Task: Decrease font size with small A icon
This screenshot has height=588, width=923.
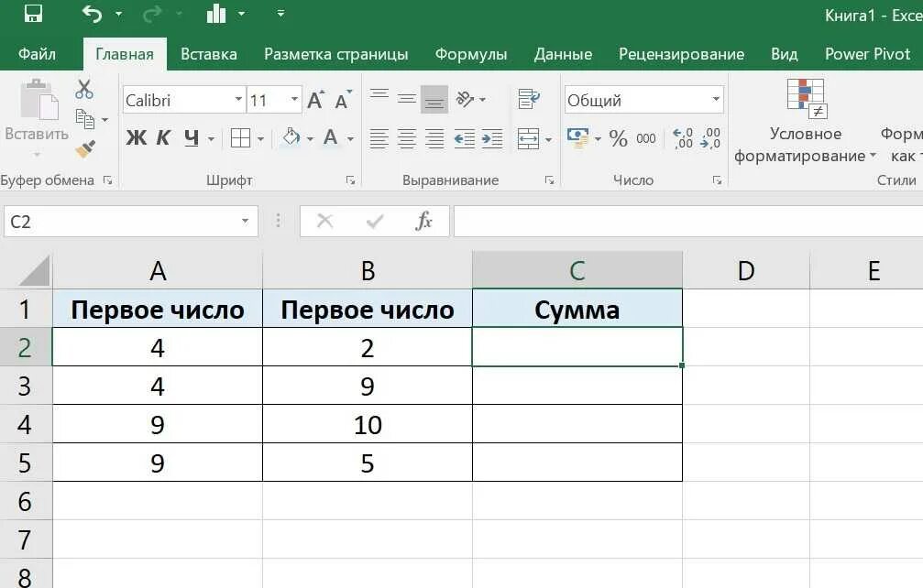Action: [343, 99]
